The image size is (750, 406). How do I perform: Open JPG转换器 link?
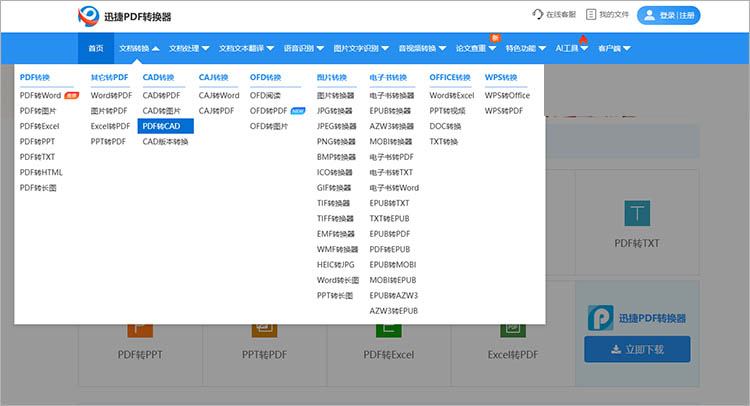(x=334, y=110)
